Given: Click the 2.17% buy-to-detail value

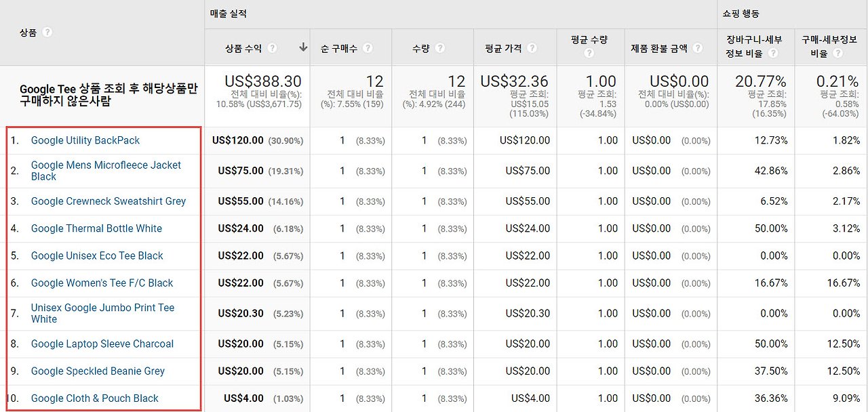Looking at the screenshot, I should pos(846,201).
